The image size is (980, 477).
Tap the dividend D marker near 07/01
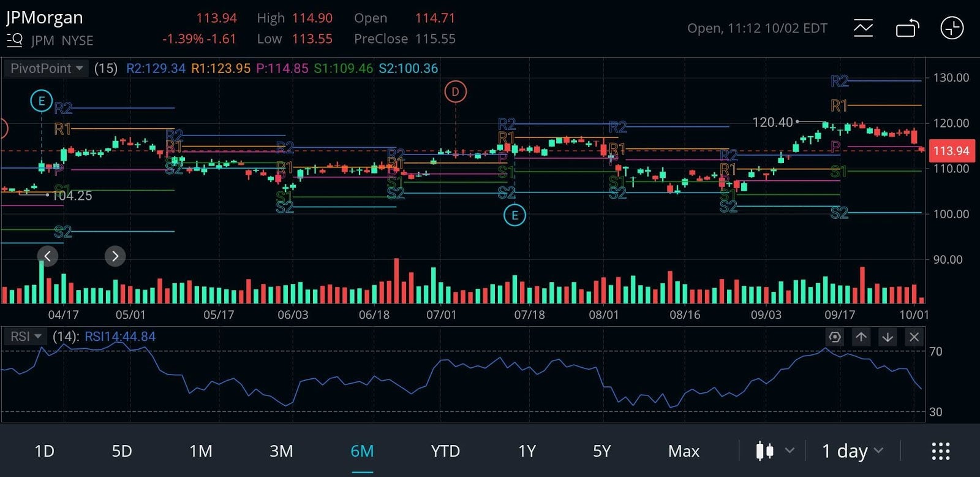pos(455,92)
